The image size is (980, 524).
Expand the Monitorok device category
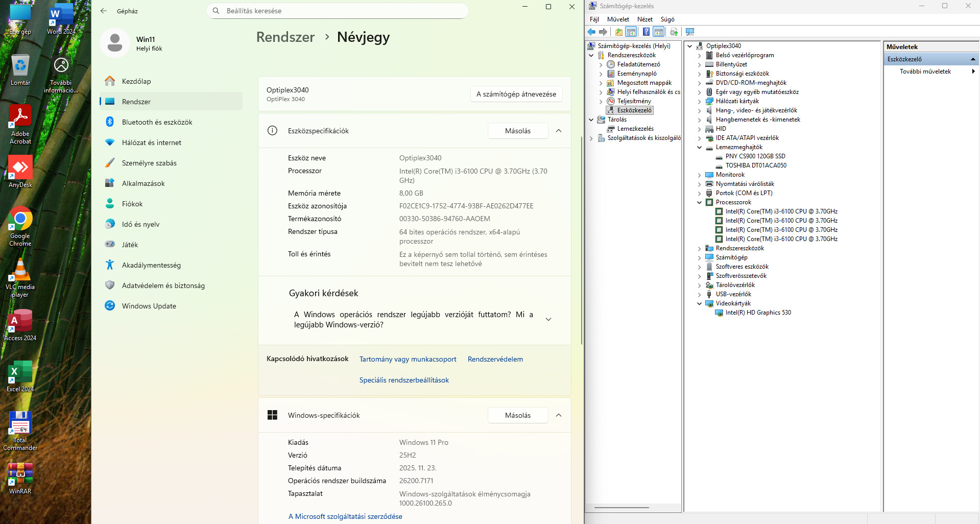(700, 175)
